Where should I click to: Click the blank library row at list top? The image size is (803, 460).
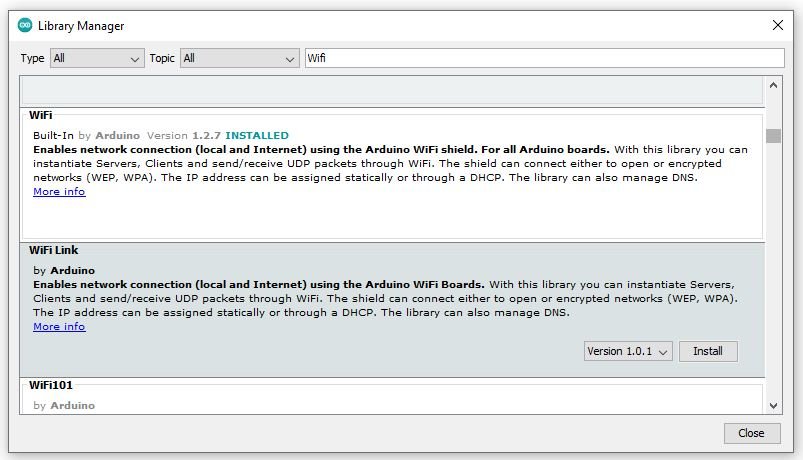392,94
